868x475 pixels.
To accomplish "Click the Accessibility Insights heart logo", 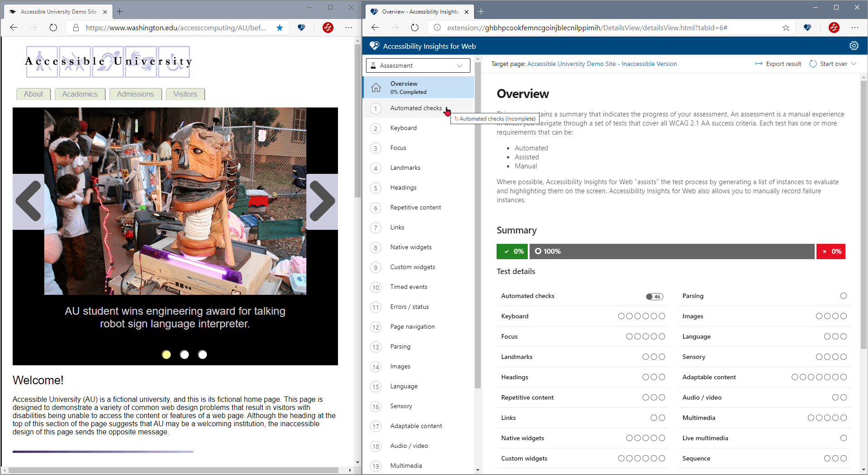I will tap(374, 46).
